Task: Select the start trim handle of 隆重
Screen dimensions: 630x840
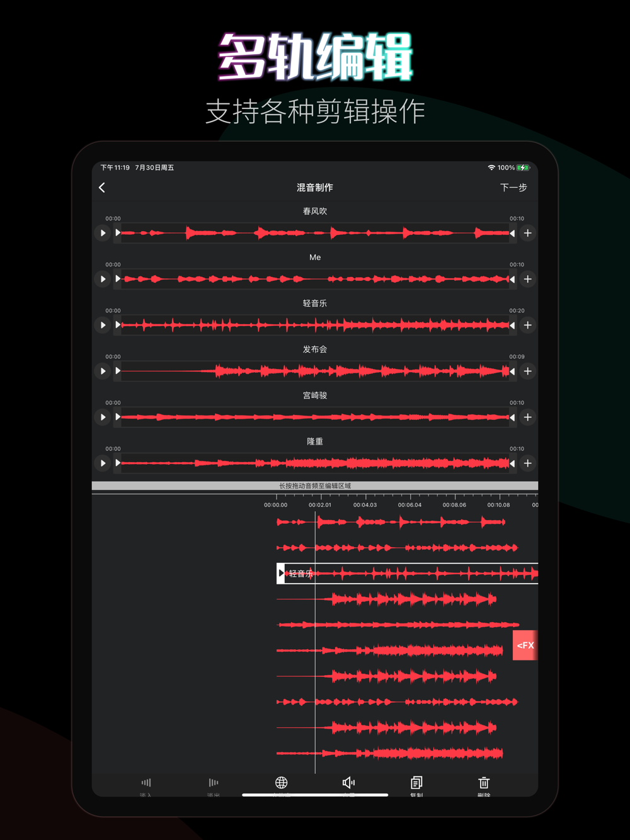Action: (118, 463)
